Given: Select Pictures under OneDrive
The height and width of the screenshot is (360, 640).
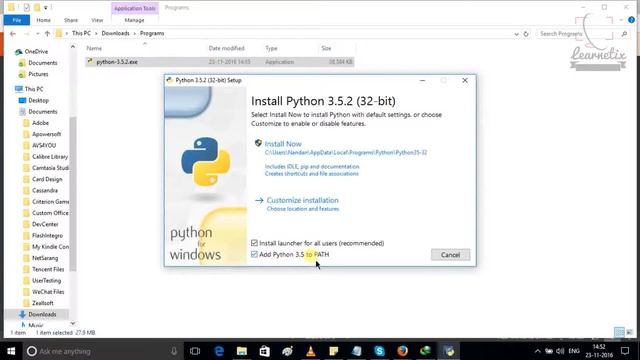Looking at the screenshot, I should 38,74.
